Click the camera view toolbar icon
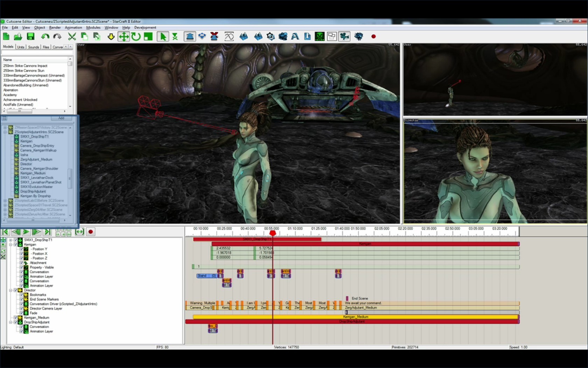Screen dimensions: 588x368 coord(344,36)
